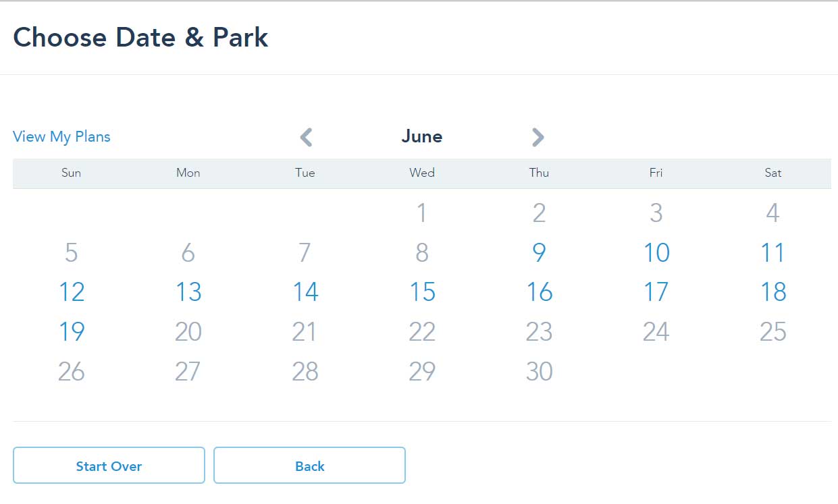
Task: Click the greyed-out date 30
Action: coord(539,372)
